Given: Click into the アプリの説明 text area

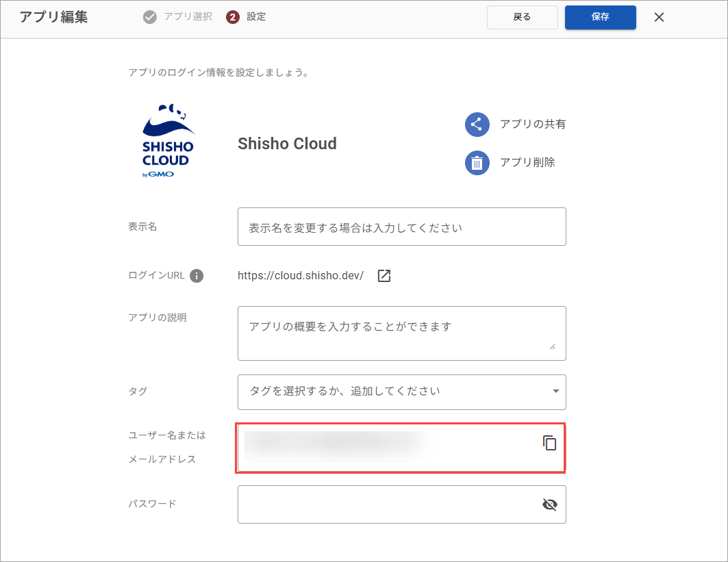Looking at the screenshot, I should pos(401,333).
